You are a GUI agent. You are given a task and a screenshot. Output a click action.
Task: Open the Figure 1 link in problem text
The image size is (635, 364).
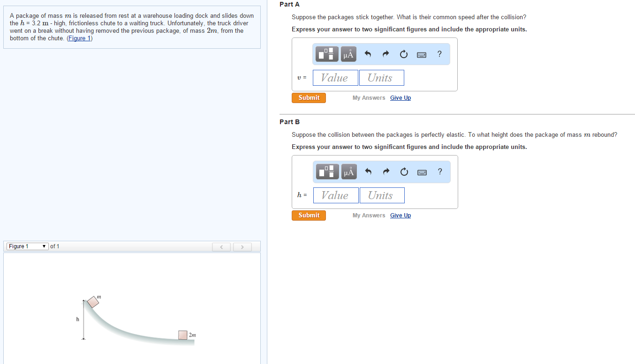79,38
